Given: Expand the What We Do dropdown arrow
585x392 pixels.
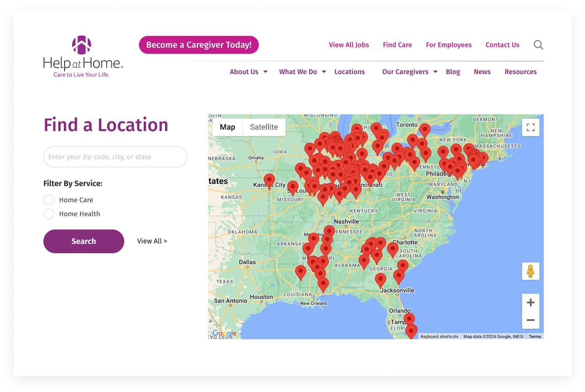Looking at the screenshot, I should 324,72.
